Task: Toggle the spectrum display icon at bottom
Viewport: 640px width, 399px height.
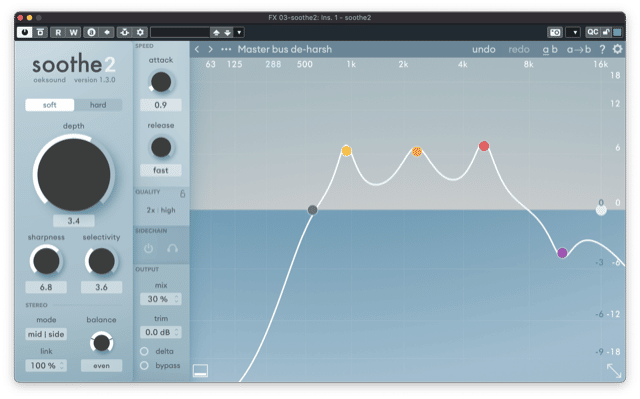Action: 200,370
